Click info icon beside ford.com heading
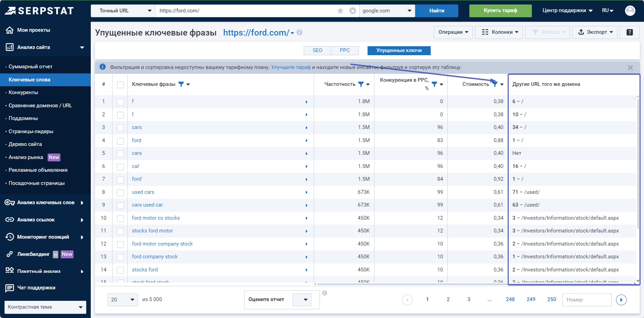The image size is (644, 318). (300, 32)
